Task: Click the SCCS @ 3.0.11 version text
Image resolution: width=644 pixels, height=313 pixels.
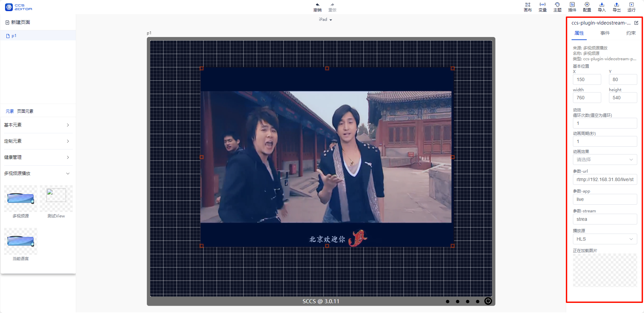Action: [321, 301]
